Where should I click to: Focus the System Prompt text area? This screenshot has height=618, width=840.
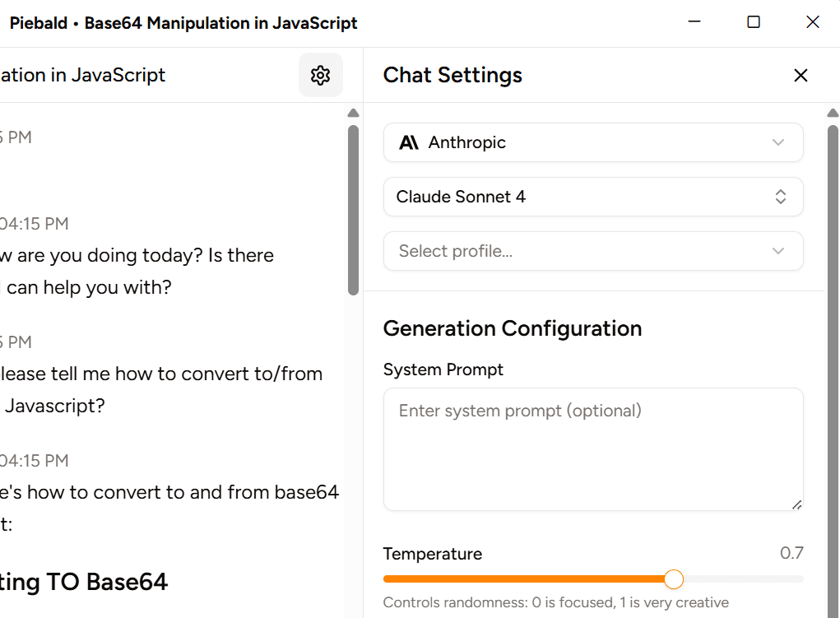(592, 448)
